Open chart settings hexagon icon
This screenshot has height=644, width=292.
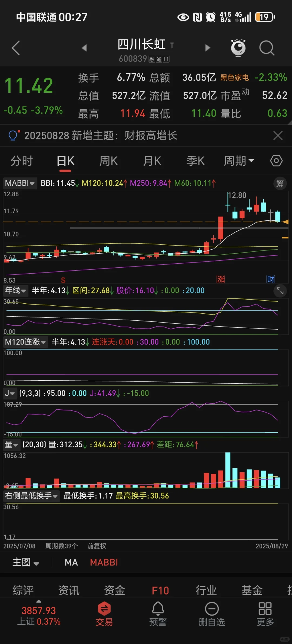tap(276, 161)
